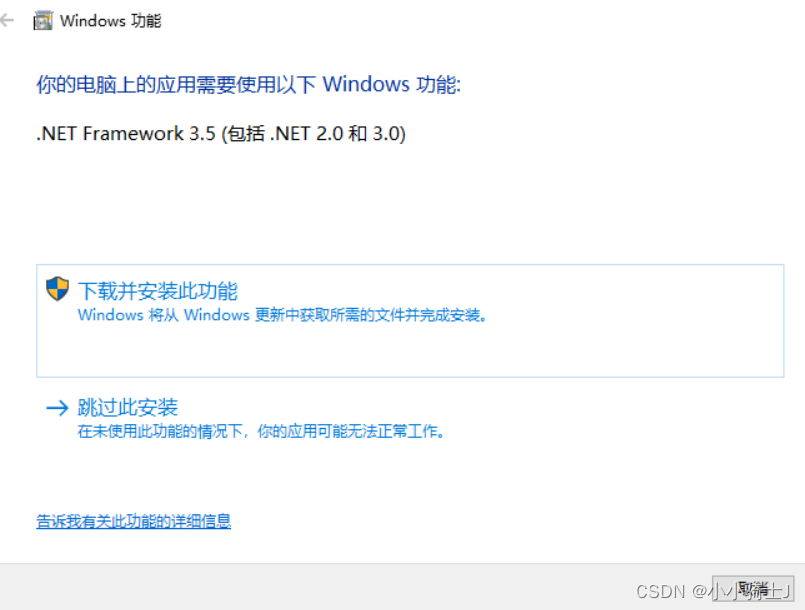805x610 pixels.
Task: Click the blue heading 你的电脑上的应用需要使用以下 Windows 功能
Action: click(x=248, y=84)
